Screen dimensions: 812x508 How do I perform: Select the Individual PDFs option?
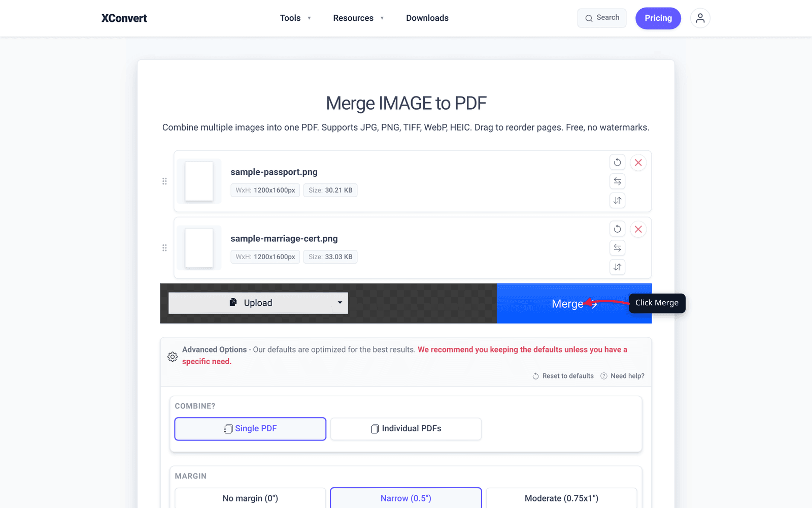(406, 429)
